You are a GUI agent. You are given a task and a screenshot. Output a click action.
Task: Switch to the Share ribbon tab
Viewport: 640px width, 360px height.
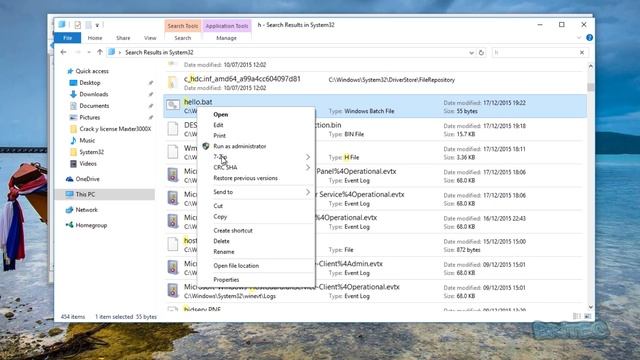123,38
